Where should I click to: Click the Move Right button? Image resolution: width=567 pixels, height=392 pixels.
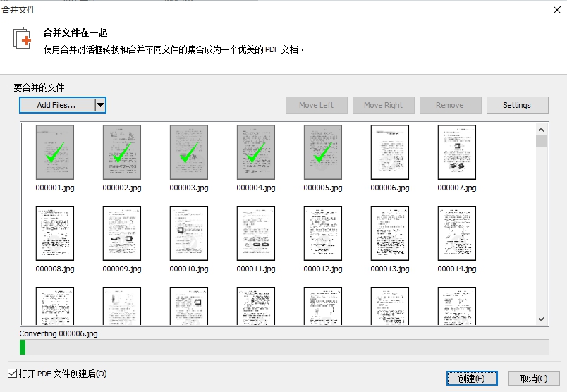pos(383,105)
